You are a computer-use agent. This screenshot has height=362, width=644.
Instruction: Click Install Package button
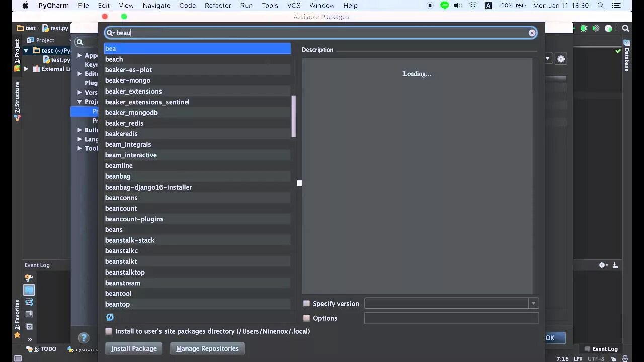click(x=134, y=348)
